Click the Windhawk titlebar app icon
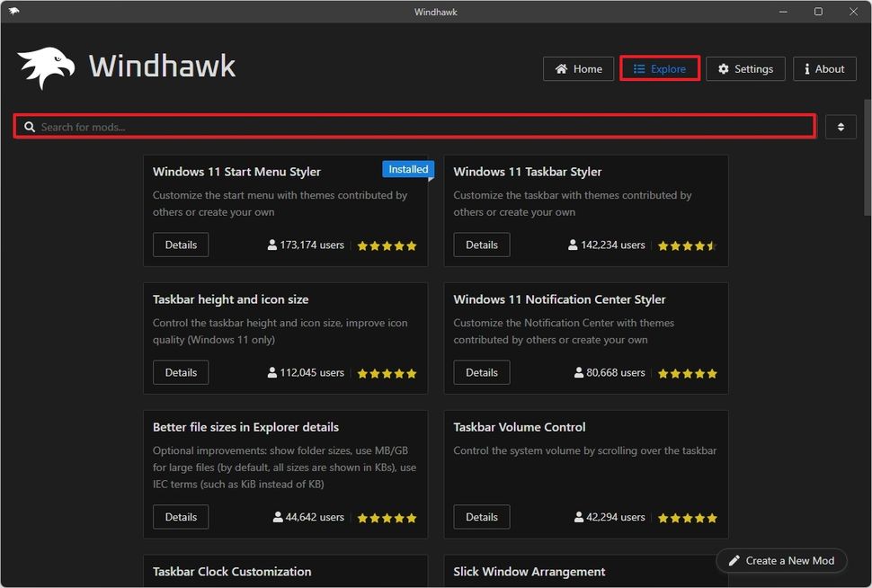 13,11
